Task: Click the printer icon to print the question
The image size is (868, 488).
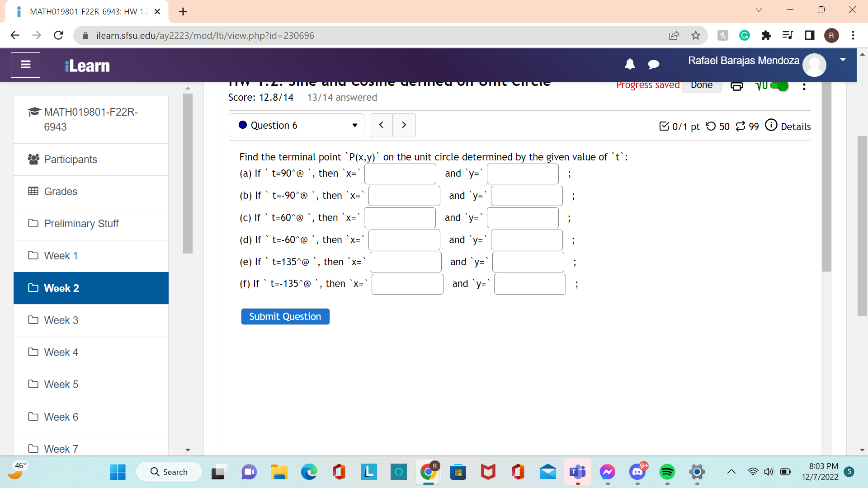Action: pyautogui.click(x=737, y=86)
